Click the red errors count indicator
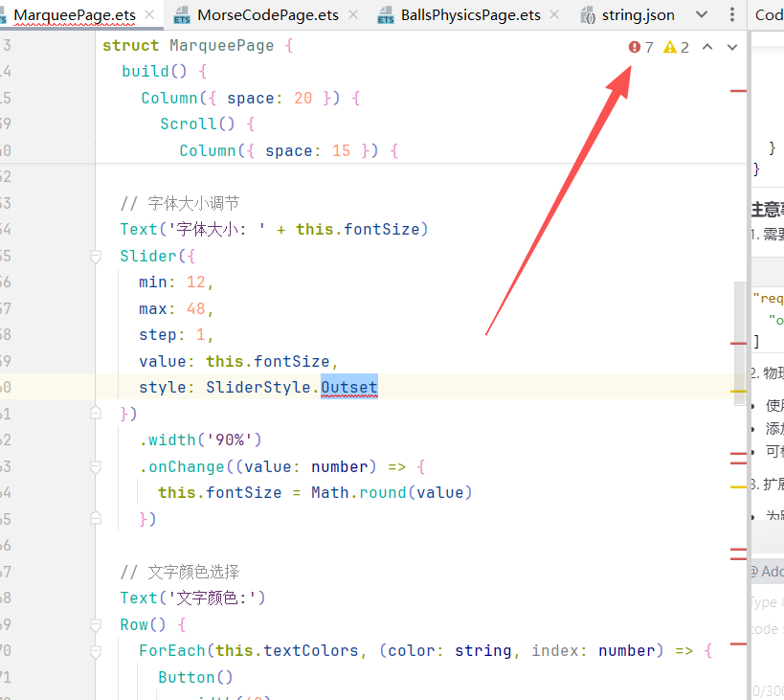Image resolution: width=784 pixels, height=700 pixels. [640, 47]
